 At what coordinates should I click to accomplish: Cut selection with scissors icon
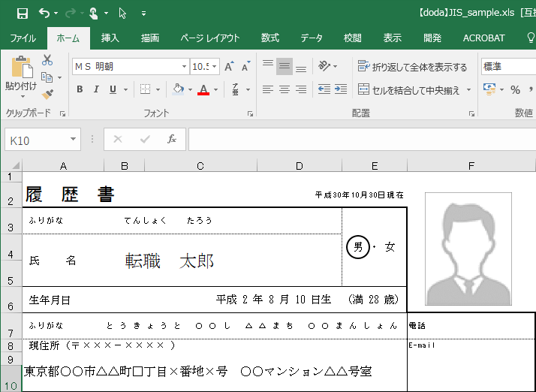point(47,60)
